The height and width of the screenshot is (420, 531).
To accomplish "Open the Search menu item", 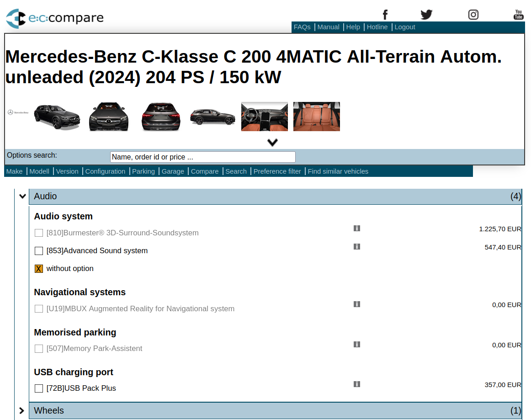I will (236, 171).
